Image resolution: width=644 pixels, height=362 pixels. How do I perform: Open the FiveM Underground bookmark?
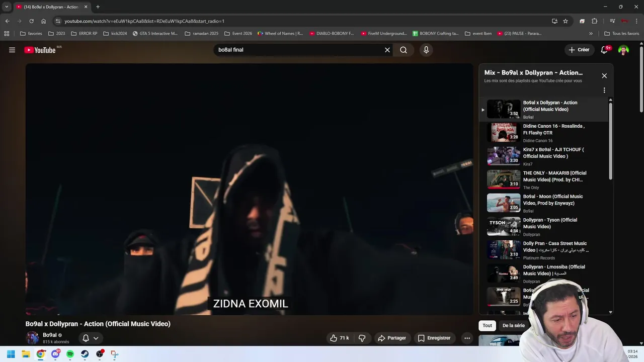point(383,34)
